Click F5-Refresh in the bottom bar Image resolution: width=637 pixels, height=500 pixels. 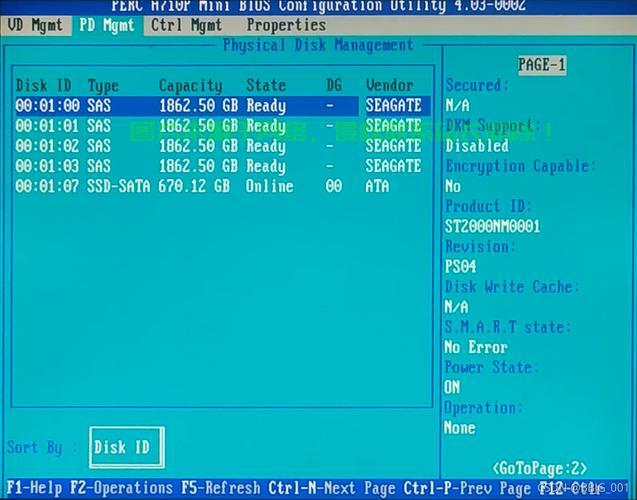point(221,488)
